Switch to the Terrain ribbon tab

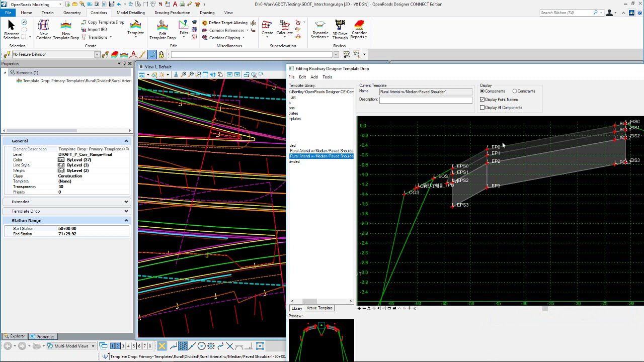click(47, 13)
